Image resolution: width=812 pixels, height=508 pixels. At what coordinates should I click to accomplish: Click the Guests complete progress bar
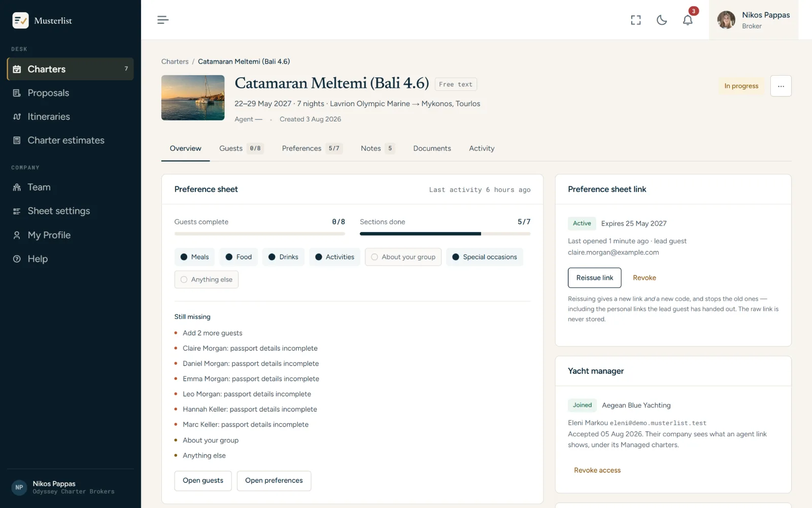click(259, 234)
